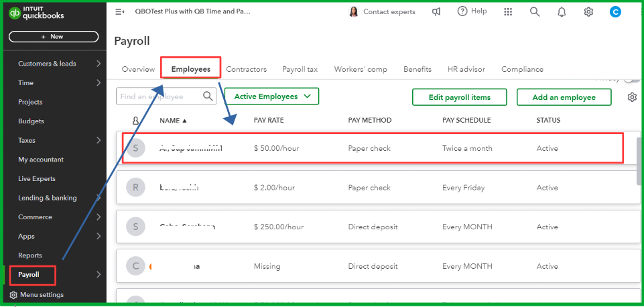Click the PAY METHOD column header
The image size is (644, 307).
[370, 121]
